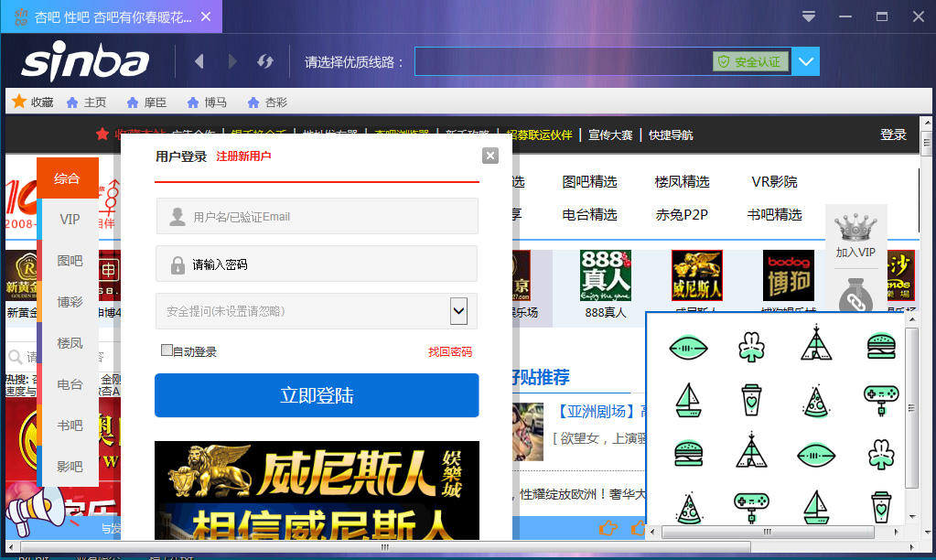Screen dimensions: 936x560
Task: Click the 立即登陆 login button
Action: 317,395
